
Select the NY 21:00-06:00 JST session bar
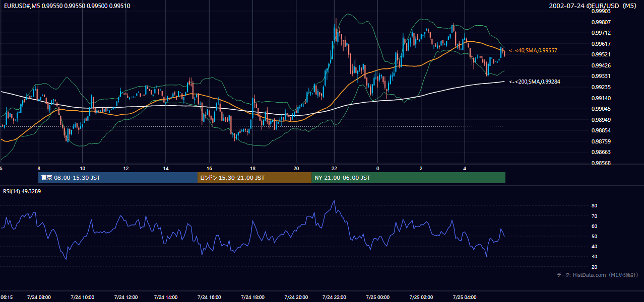tap(408, 178)
